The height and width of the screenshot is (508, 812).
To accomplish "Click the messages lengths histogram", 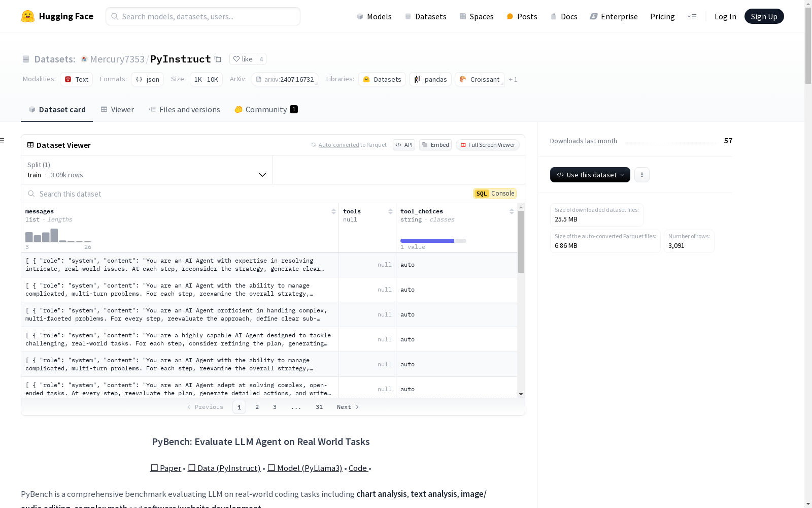I will point(58,235).
